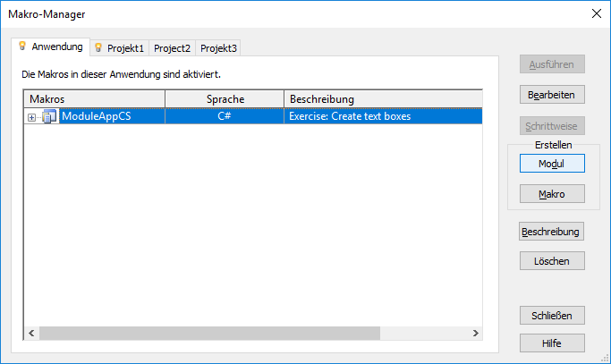Expand the ModuleAppCS tree node
The height and width of the screenshot is (364, 611).
[x=31, y=117]
